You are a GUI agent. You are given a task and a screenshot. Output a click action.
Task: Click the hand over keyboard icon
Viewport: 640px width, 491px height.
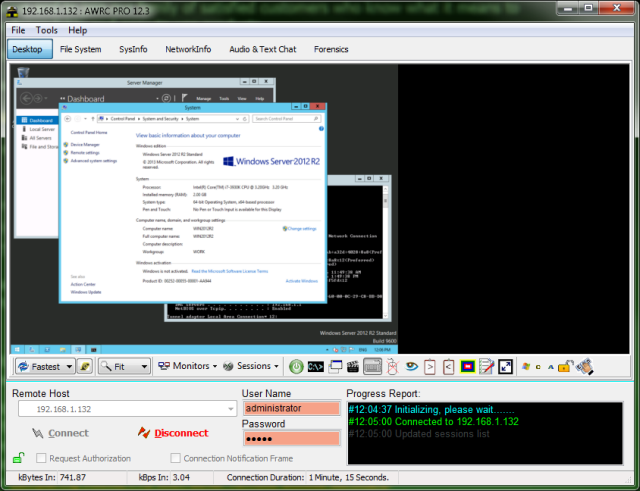tap(584, 366)
